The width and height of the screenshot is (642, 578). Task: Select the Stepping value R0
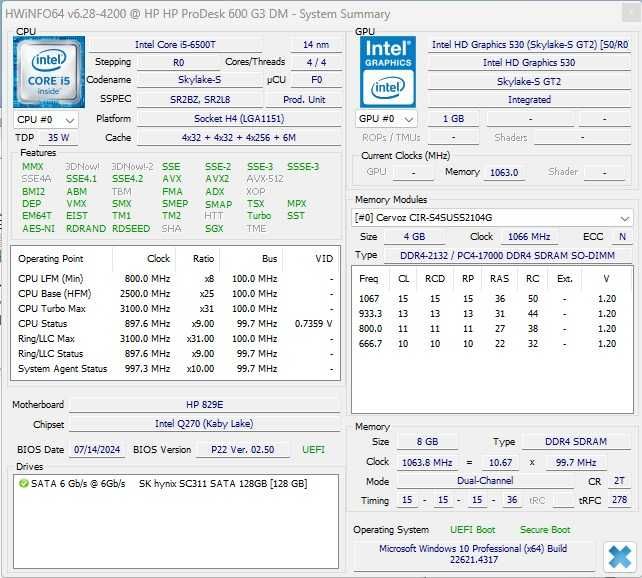179,62
